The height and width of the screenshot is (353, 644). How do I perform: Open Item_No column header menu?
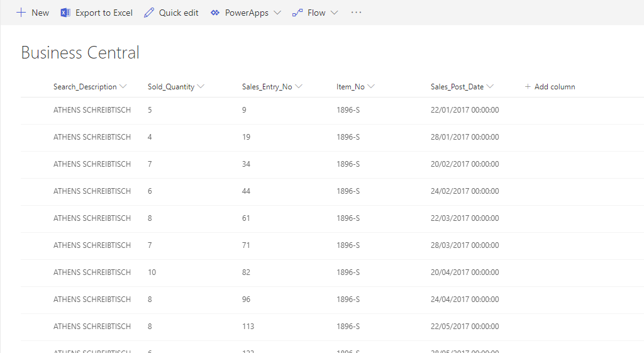click(x=371, y=87)
